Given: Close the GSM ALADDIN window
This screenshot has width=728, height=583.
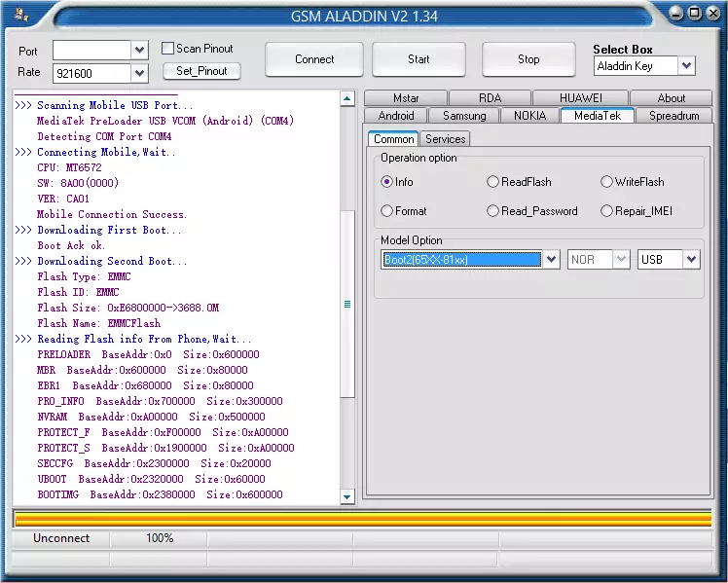Looking at the screenshot, I should pos(713,13).
